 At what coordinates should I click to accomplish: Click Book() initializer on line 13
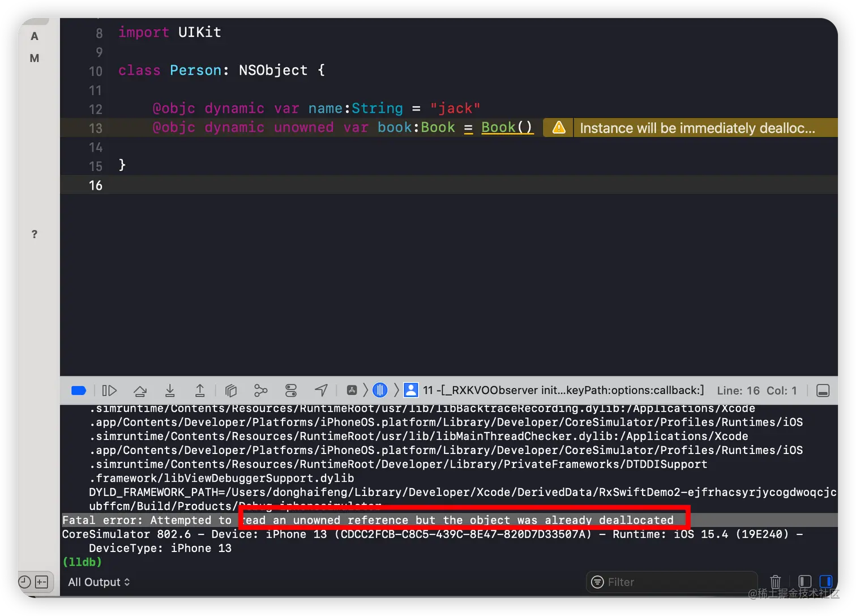click(x=507, y=127)
